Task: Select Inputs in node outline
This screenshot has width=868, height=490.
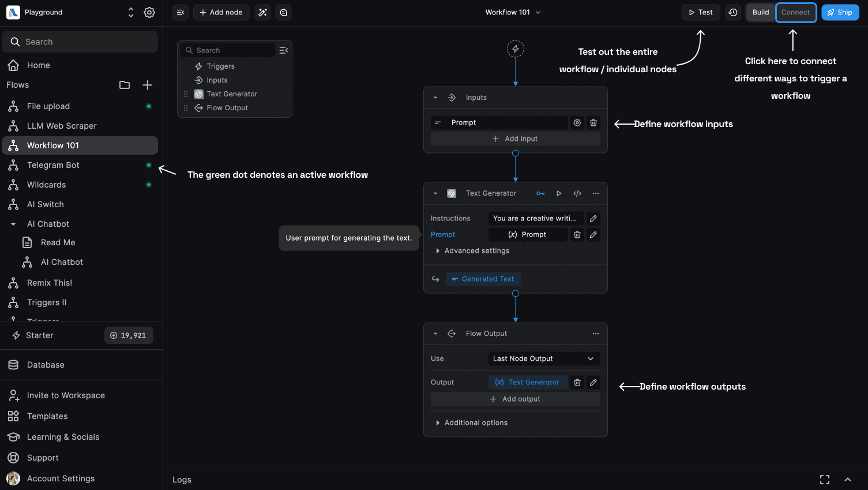Action: pos(217,80)
